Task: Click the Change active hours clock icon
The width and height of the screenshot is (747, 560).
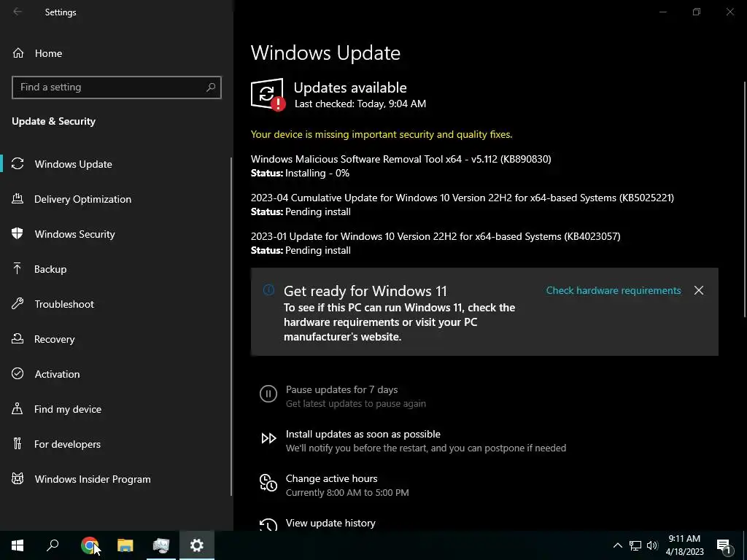Action: point(268,483)
